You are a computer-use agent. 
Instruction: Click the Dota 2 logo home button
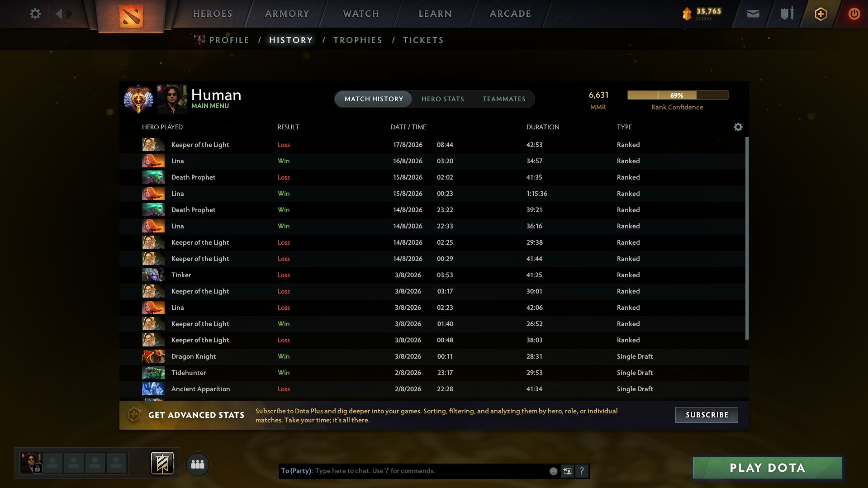click(131, 16)
